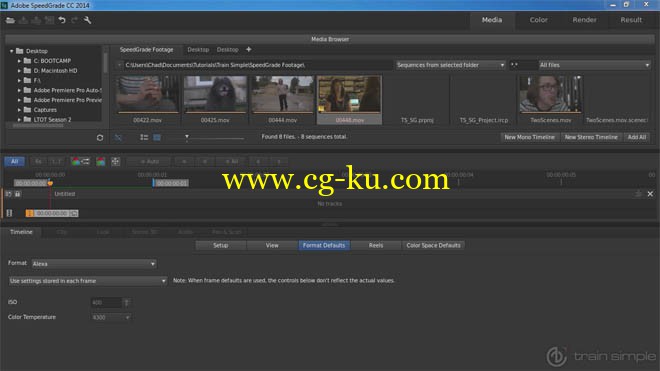
Task: Switch the media browser to list view
Action: click(x=144, y=137)
